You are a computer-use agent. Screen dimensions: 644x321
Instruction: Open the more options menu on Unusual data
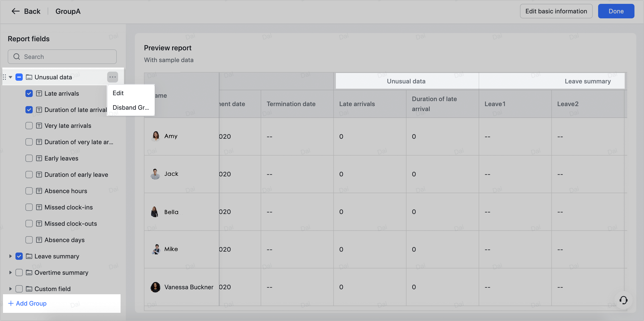coord(112,77)
